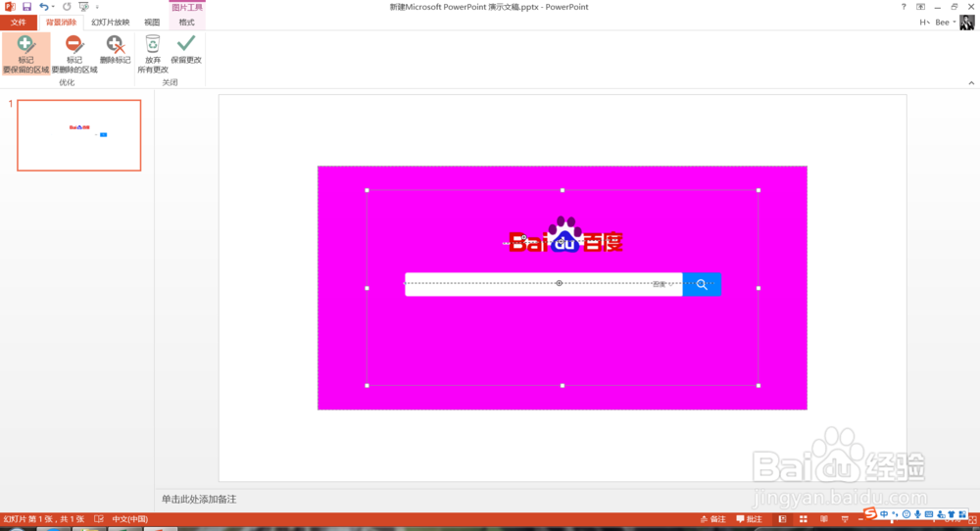
Task: Toggle the 备注 (Notes) pane in status bar
Action: click(713, 519)
